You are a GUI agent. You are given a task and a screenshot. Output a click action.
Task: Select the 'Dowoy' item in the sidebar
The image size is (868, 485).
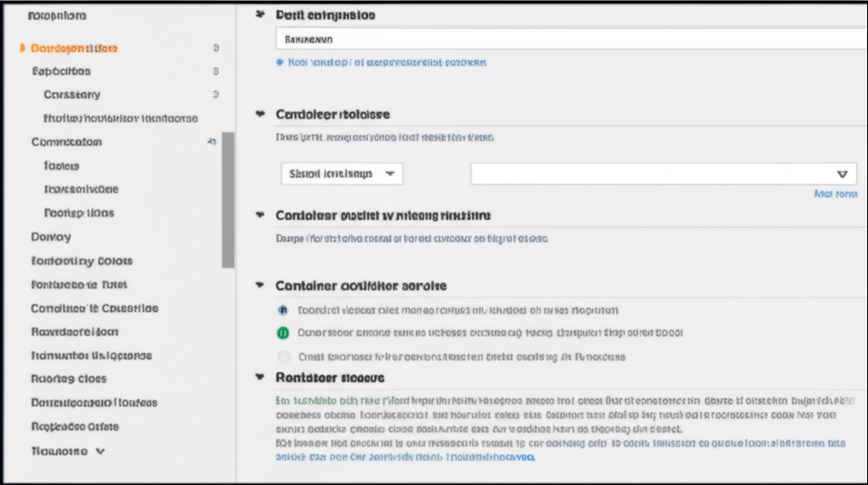pos(51,237)
